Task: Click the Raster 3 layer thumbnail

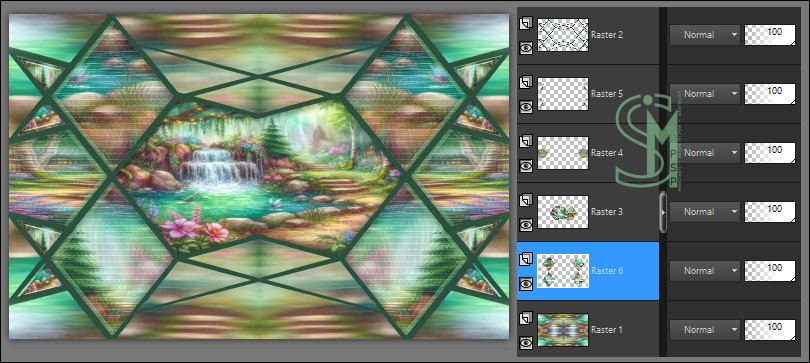Action: (563, 212)
